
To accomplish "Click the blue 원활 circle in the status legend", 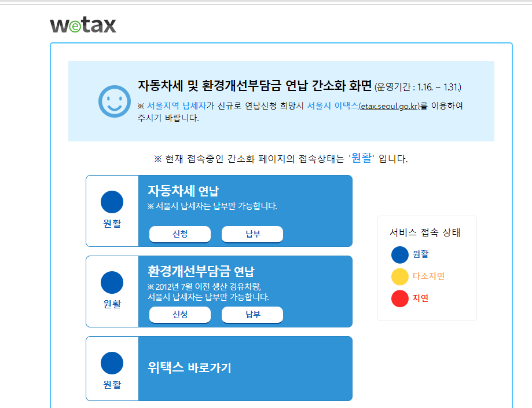I will (400, 254).
